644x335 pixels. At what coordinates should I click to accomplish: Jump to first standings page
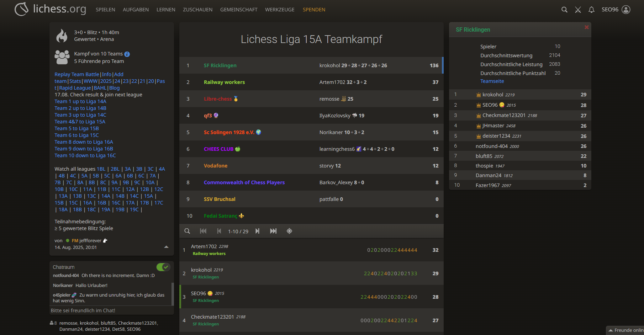coord(203,231)
